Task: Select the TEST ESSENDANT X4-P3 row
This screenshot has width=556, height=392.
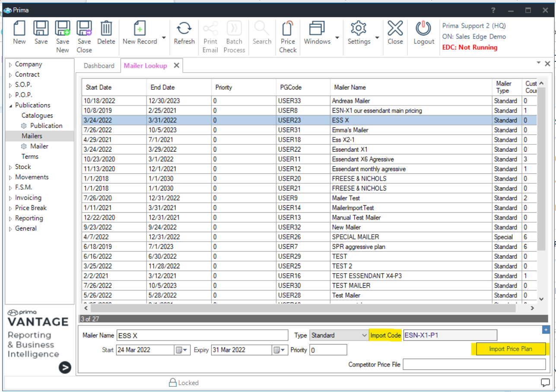Action: [x=309, y=276]
